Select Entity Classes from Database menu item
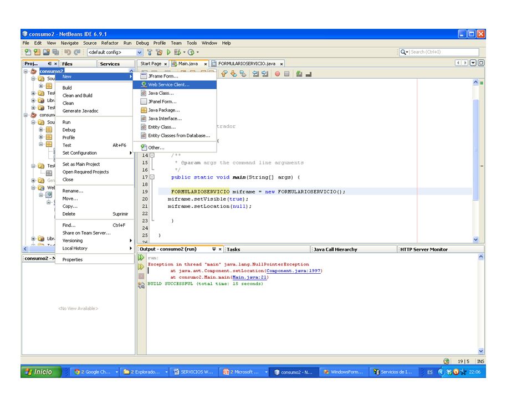The width and height of the screenshot is (532, 399). (175, 135)
